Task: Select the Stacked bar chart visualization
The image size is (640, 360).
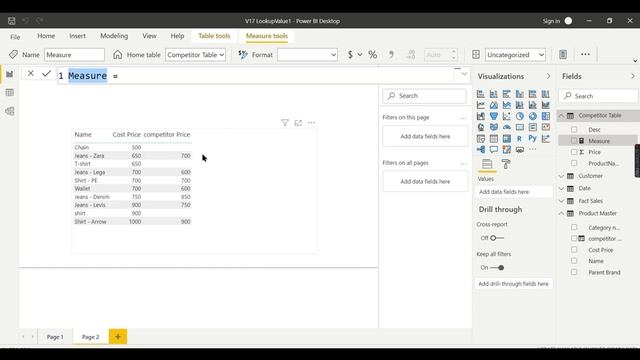Action: (x=480, y=94)
